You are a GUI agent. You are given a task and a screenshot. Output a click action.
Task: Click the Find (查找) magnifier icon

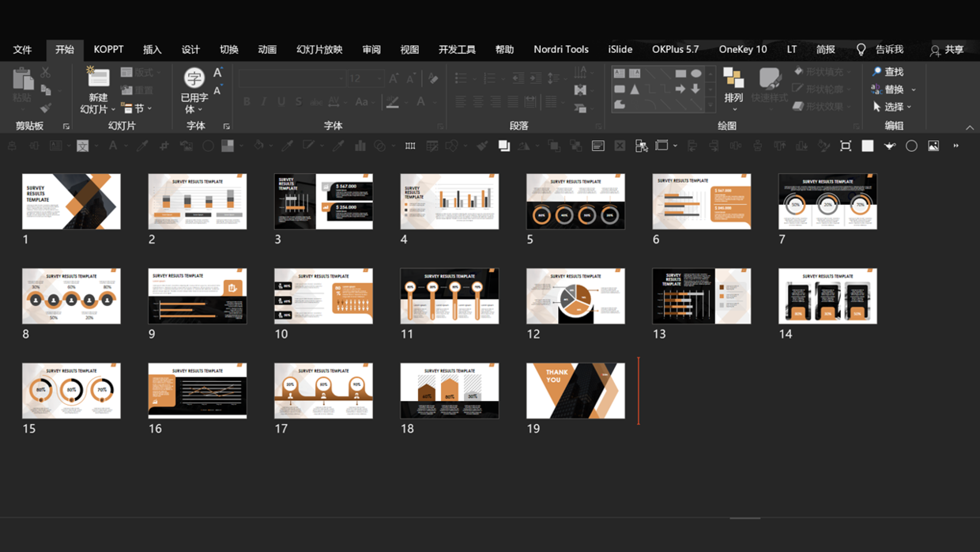coord(876,71)
